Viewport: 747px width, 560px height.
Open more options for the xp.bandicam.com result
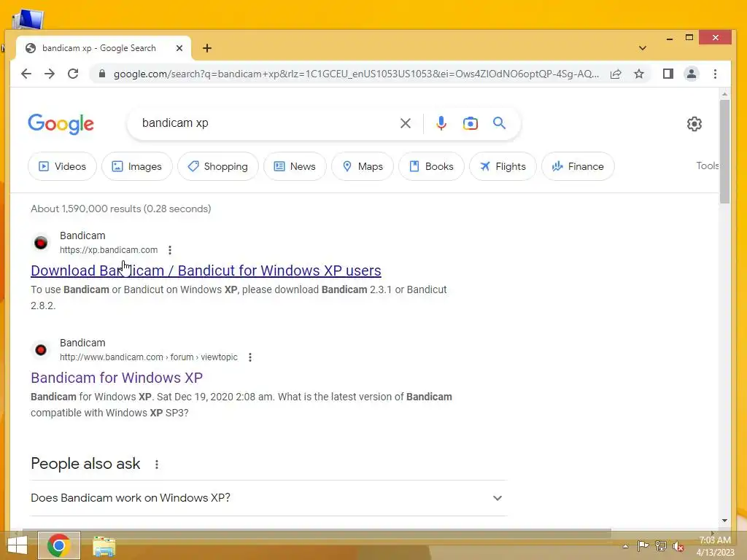[x=170, y=250]
